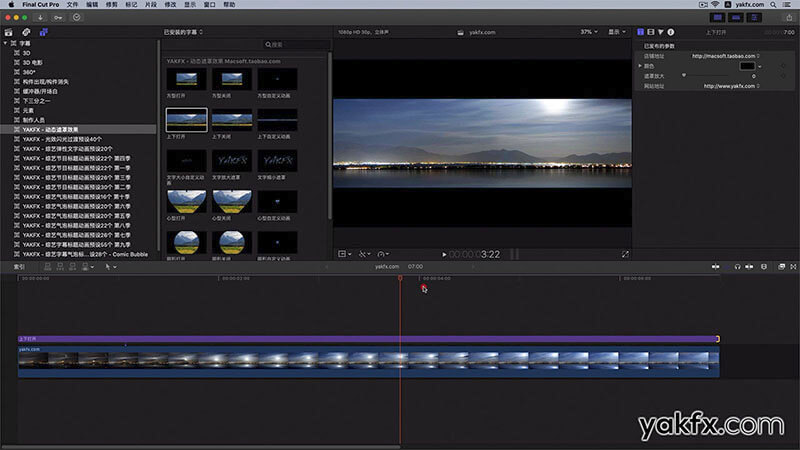Image resolution: width=800 pixels, height=450 pixels.
Task: Toggle headphones audio skimming icon
Action: point(737,267)
